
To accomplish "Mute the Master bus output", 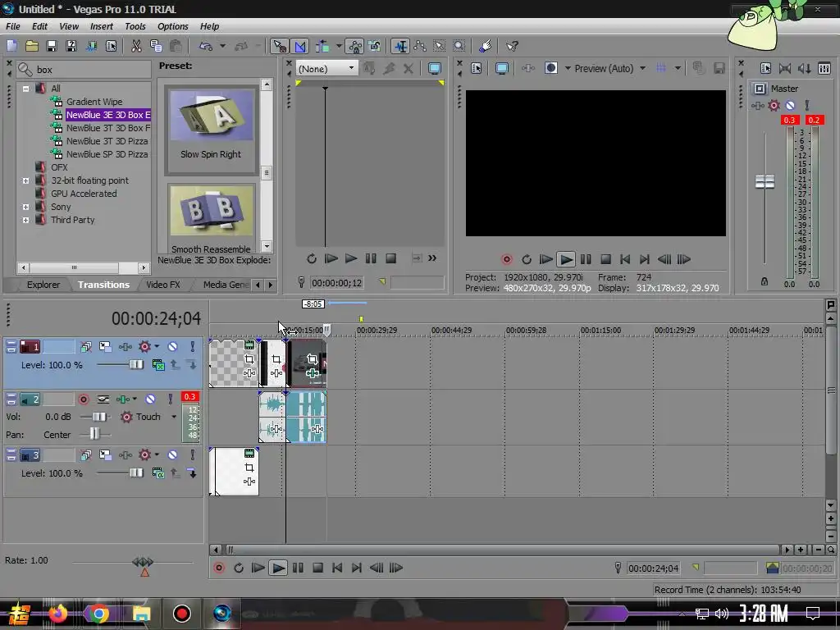I will click(x=790, y=106).
